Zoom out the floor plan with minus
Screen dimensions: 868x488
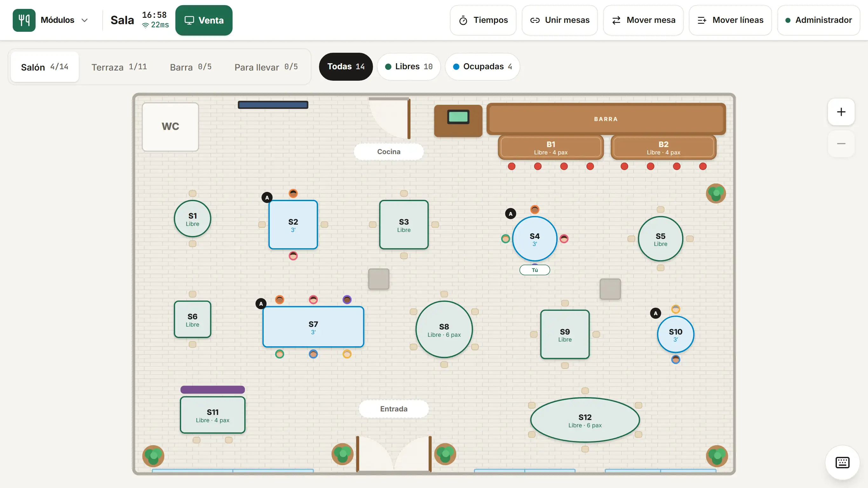pos(841,144)
